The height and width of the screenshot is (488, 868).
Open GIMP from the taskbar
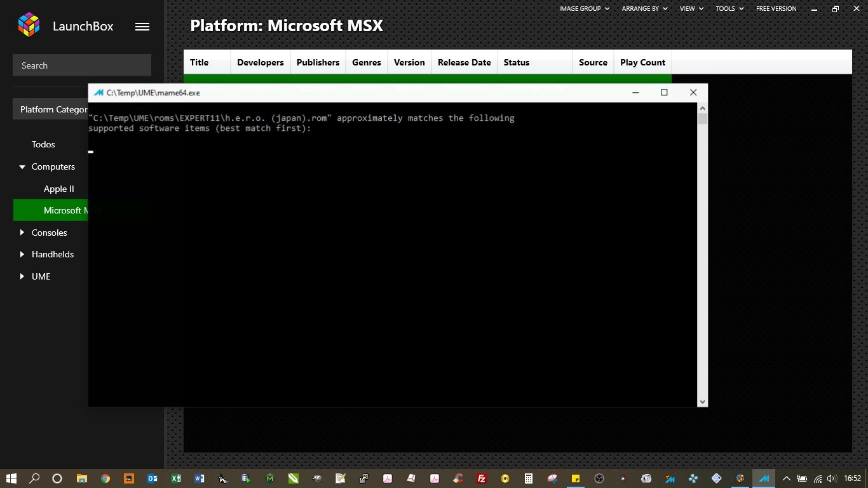pyautogui.click(x=317, y=478)
